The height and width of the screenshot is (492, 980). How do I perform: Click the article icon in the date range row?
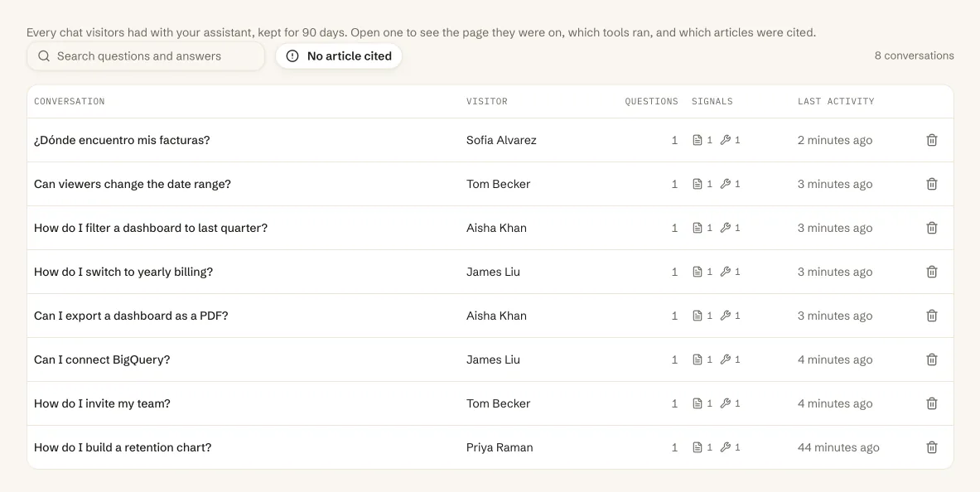698,184
